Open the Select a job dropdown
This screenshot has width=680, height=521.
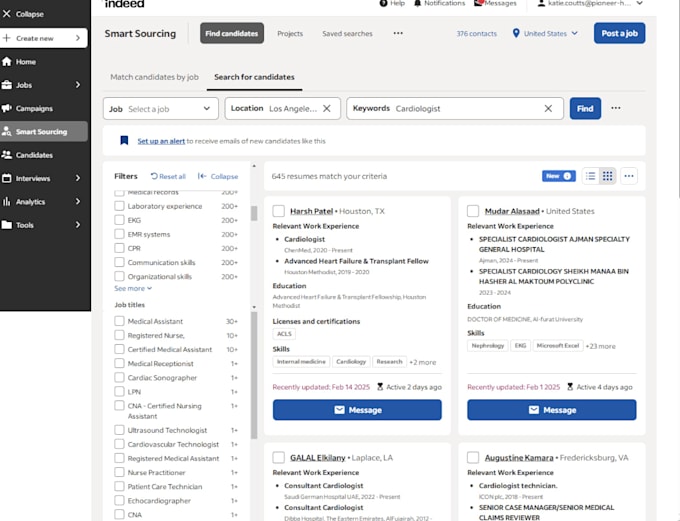[x=161, y=108]
